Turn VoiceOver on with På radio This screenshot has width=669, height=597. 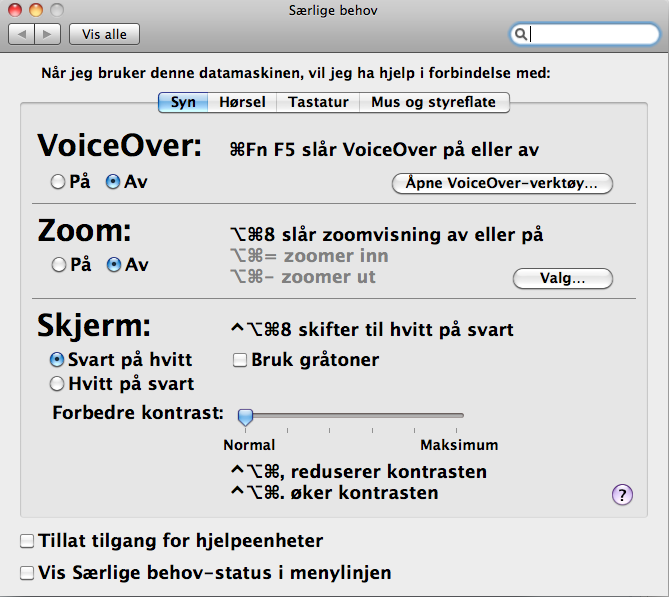(x=58, y=182)
